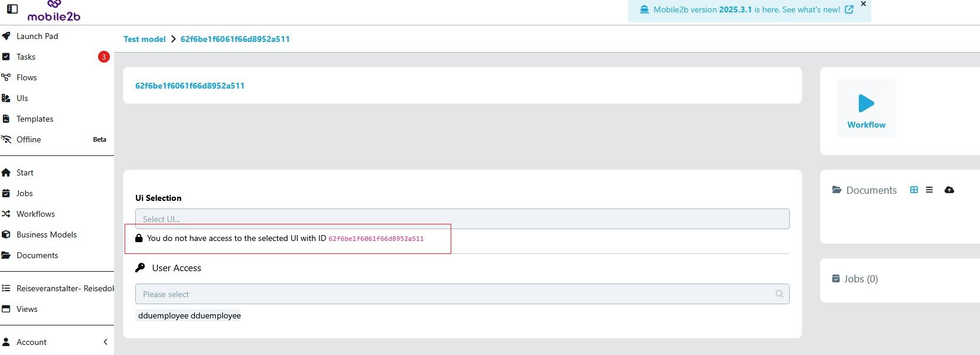This screenshot has width=980, height=355.
Task: Expand the Account menu chevron
Action: 105,342
